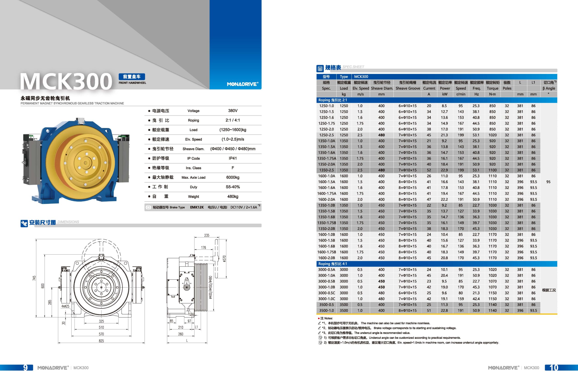Click the brake type EMK12K
Image resolution: width=578 pixels, height=392 pixels.
tap(197, 207)
